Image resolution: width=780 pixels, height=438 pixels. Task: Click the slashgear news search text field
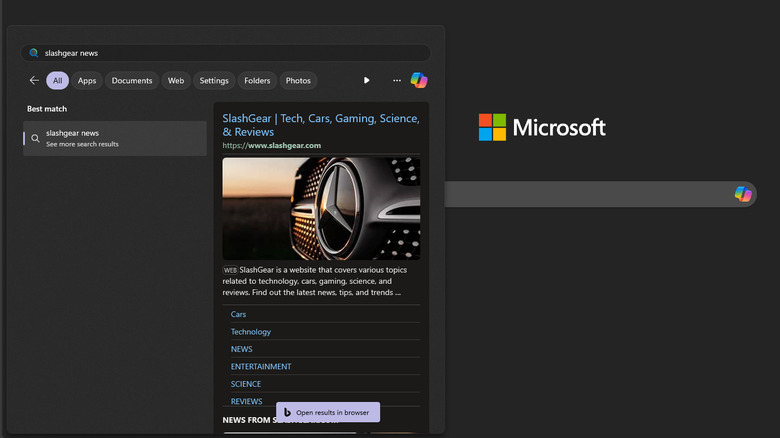pos(230,53)
